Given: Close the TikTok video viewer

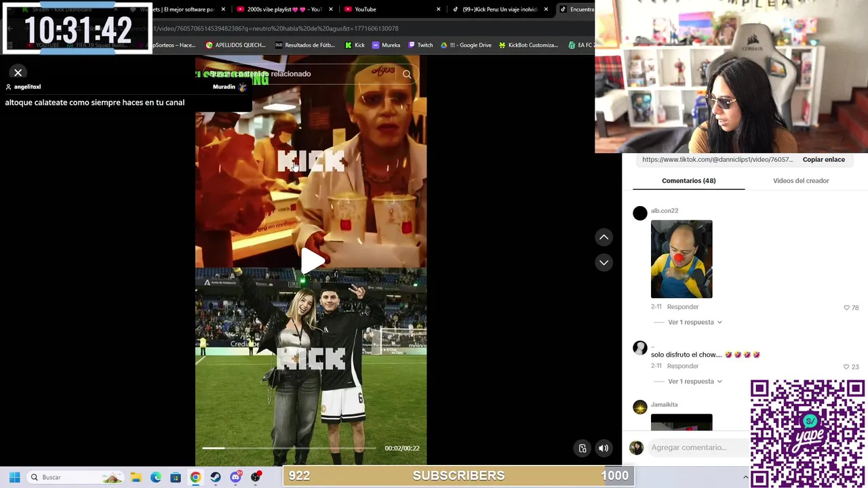Looking at the screenshot, I should 18,73.
